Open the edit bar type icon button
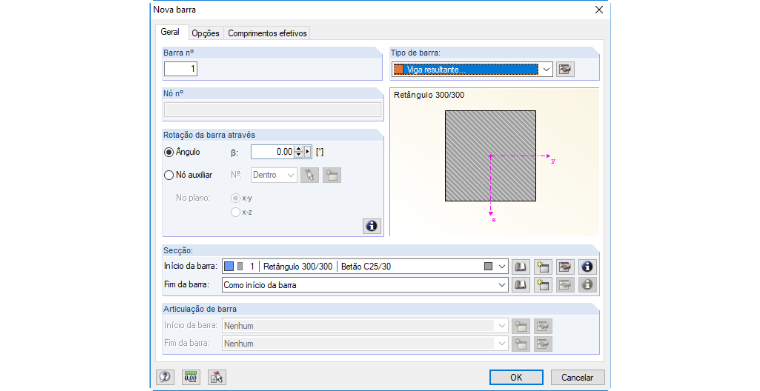The width and height of the screenshot is (760, 391). click(x=565, y=69)
